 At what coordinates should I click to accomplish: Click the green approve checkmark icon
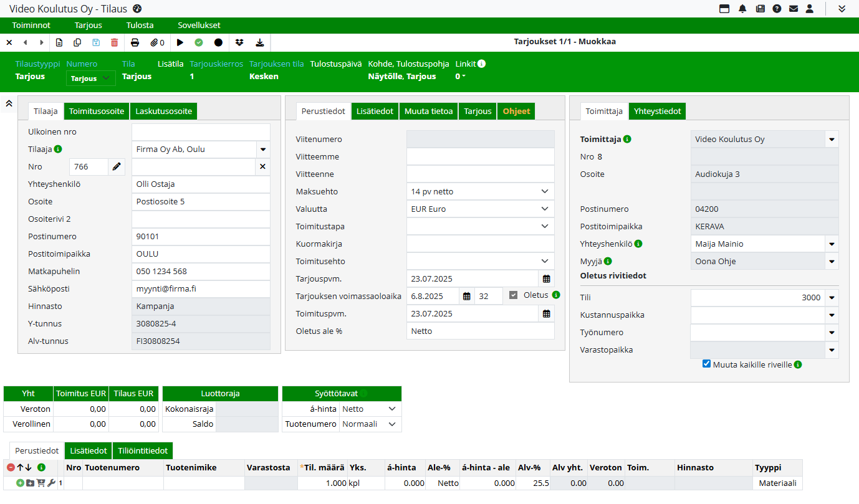199,42
